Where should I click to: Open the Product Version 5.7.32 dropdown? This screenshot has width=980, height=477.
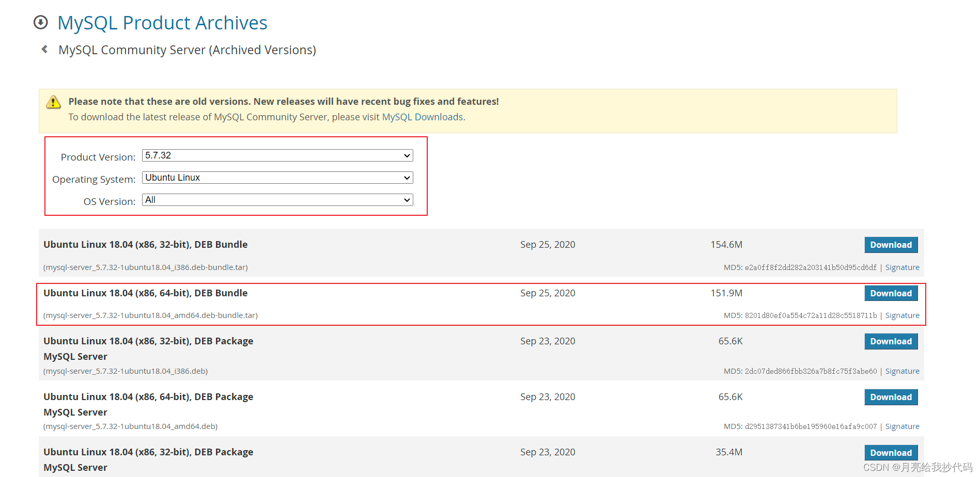(x=277, y=155)
